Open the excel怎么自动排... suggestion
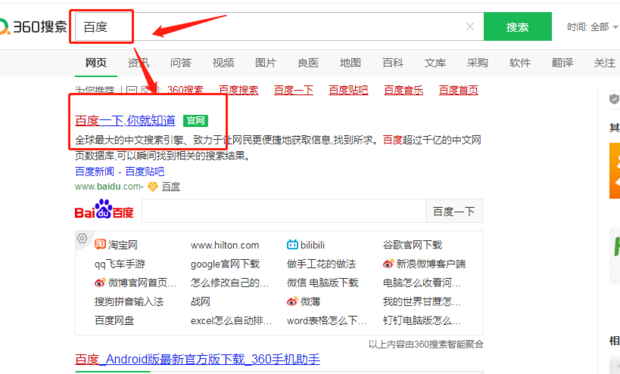 point(231,320)
